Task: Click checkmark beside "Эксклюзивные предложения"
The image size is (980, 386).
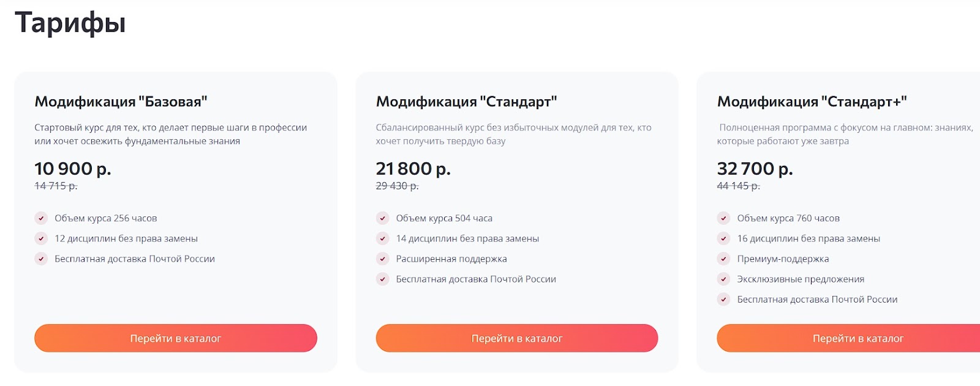Action: [x=723, y=279]
